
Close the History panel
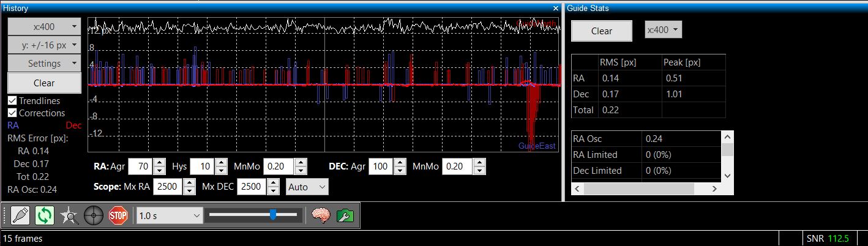point(555,8)
